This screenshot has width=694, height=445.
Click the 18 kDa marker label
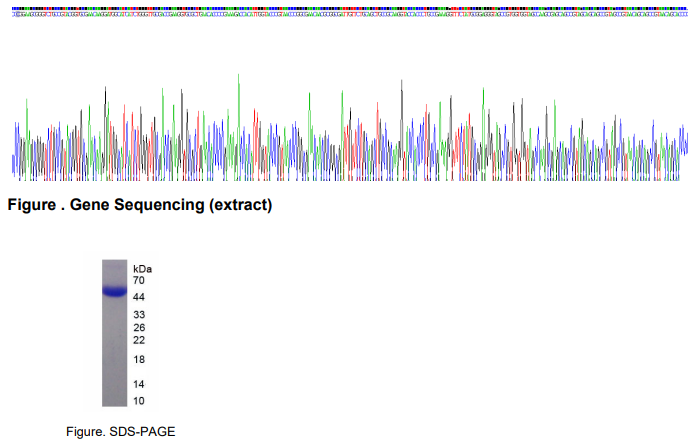pos(139,359)
